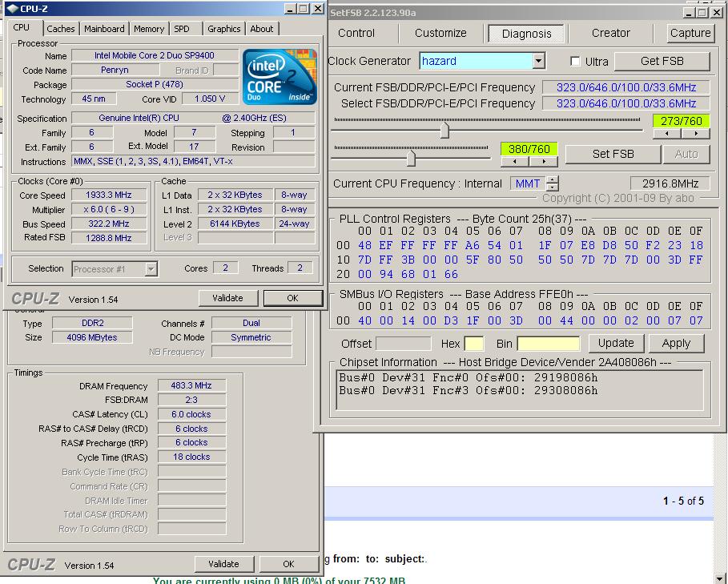Open the SetFSB Creator tab
This screenshot has width=728, height=584.
[x=610, y=33]
